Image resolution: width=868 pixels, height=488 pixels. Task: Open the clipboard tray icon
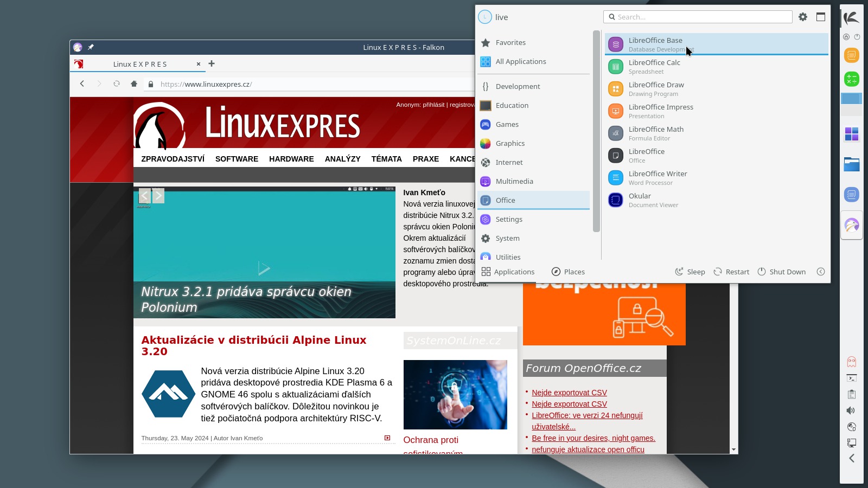[852, 394]
